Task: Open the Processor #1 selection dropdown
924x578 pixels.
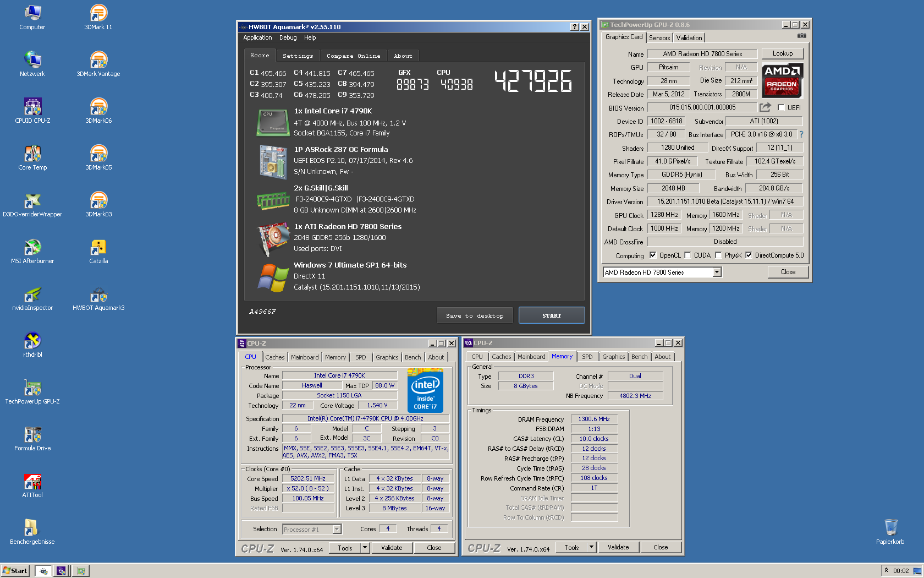Action: [337, 530]
